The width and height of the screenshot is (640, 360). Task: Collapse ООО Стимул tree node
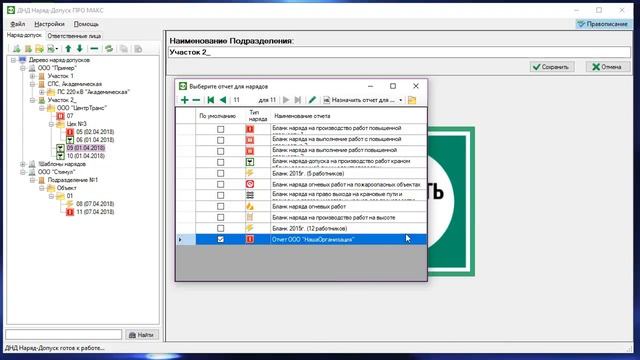point(23,172)
